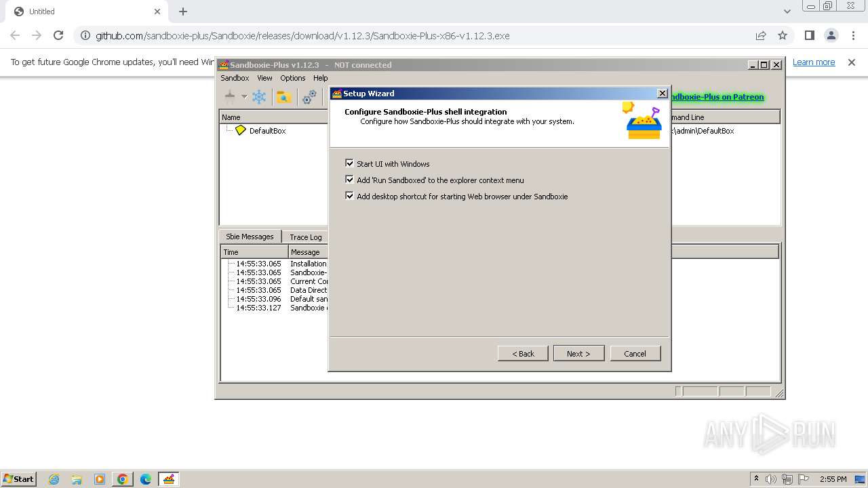This screenshot has height=488, width=868.
Task: Click the Learn more link in Chrome
Action: click(814, 62)
